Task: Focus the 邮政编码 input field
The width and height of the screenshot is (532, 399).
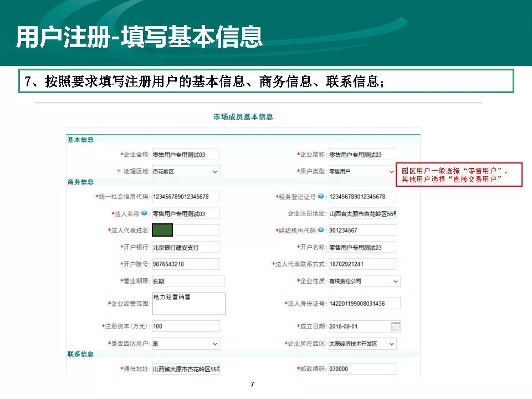Action: (362, 369)
